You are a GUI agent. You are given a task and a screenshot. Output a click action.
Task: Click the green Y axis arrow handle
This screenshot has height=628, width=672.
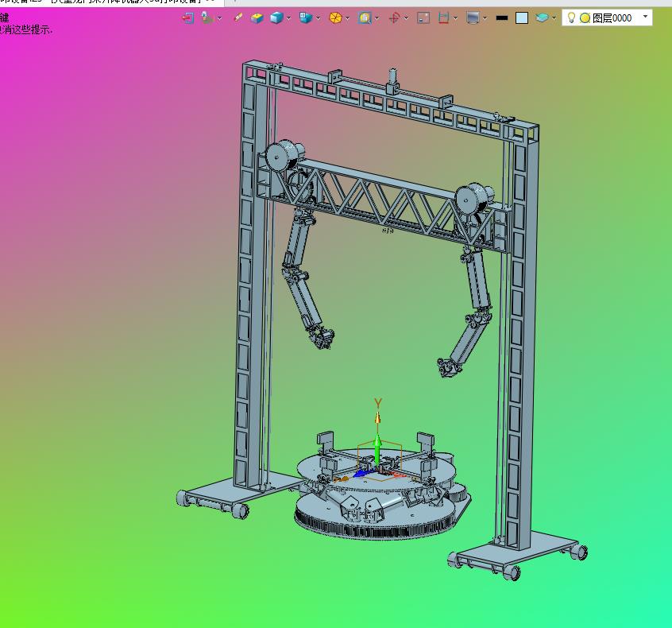378,444
